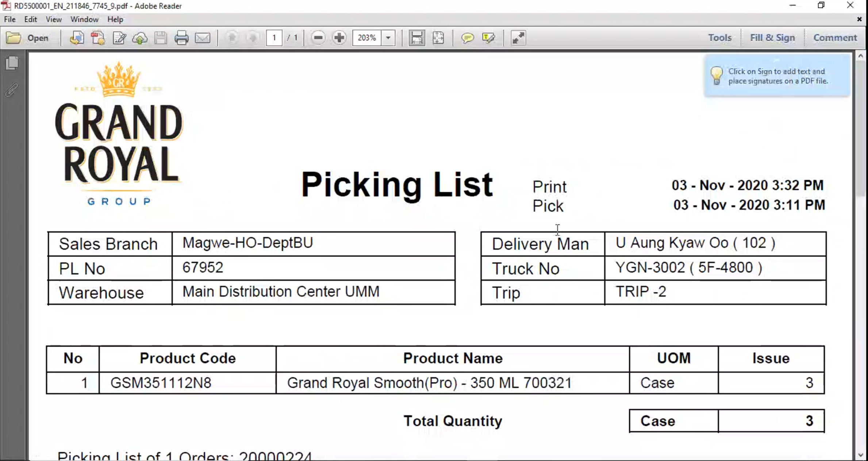Click the zoom out minus button
Viewport: 868px width, 461px height.
pyautogui.click(x=318, y=38)
